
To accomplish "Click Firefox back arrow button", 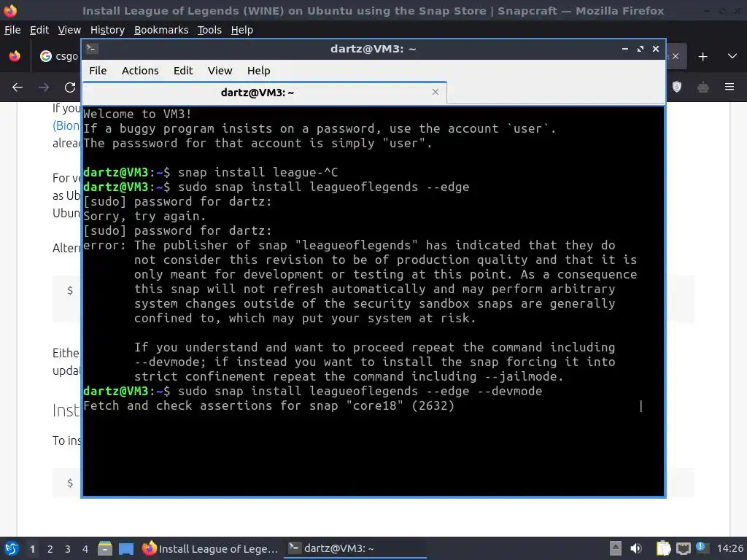I will (x=18, y=87).
